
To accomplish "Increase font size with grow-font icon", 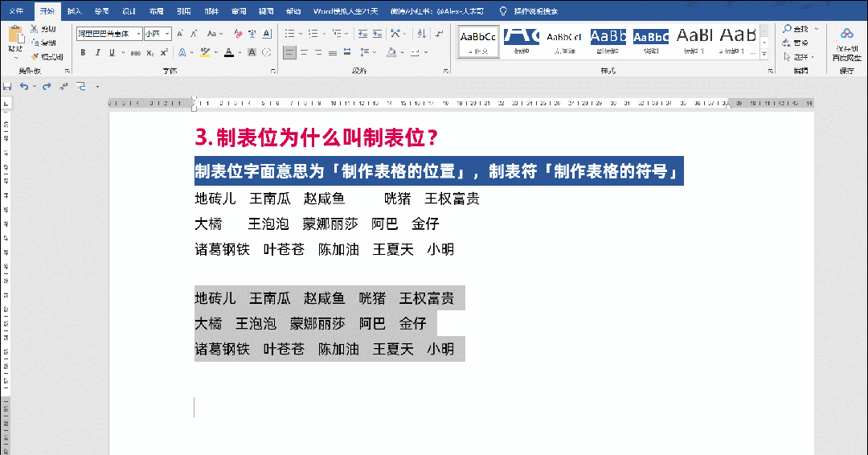I will (x=180, y=34).
